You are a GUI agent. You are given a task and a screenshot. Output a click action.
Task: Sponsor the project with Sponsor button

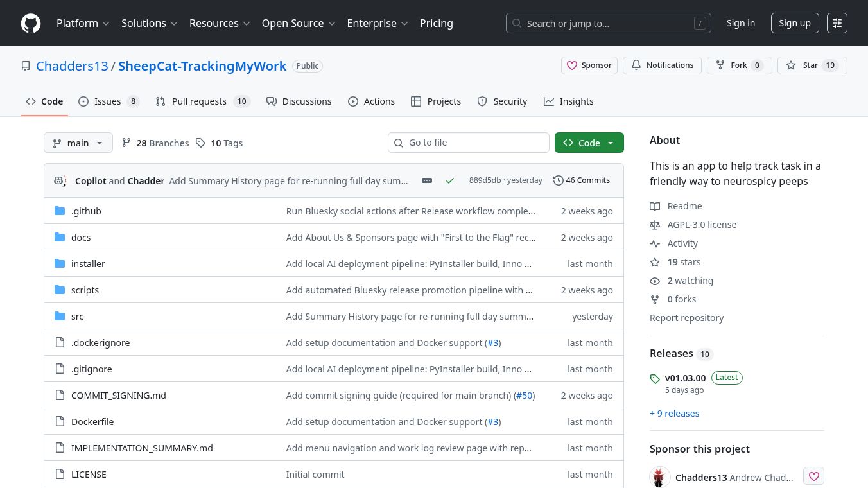(589, 65)
